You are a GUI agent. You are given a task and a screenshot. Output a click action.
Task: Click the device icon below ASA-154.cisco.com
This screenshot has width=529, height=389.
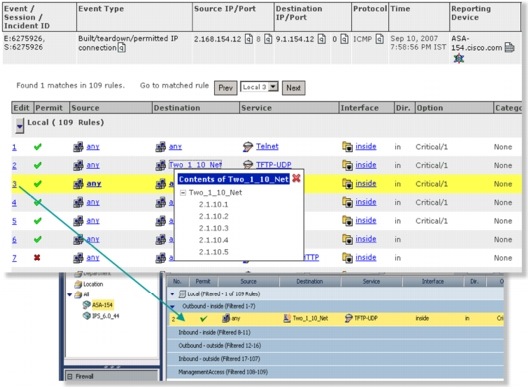point(458,58)
